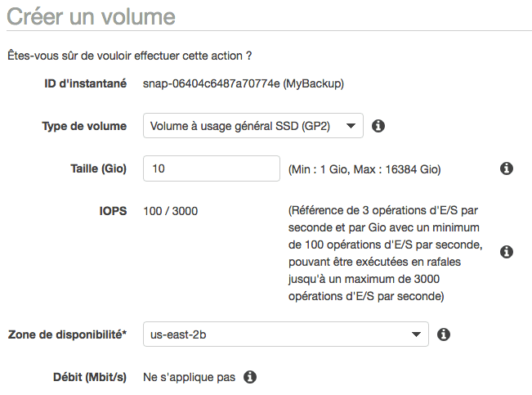Click the Créer un volume heading
The width and height of the screenshot is (532, 395).
[x=91, y=16]
